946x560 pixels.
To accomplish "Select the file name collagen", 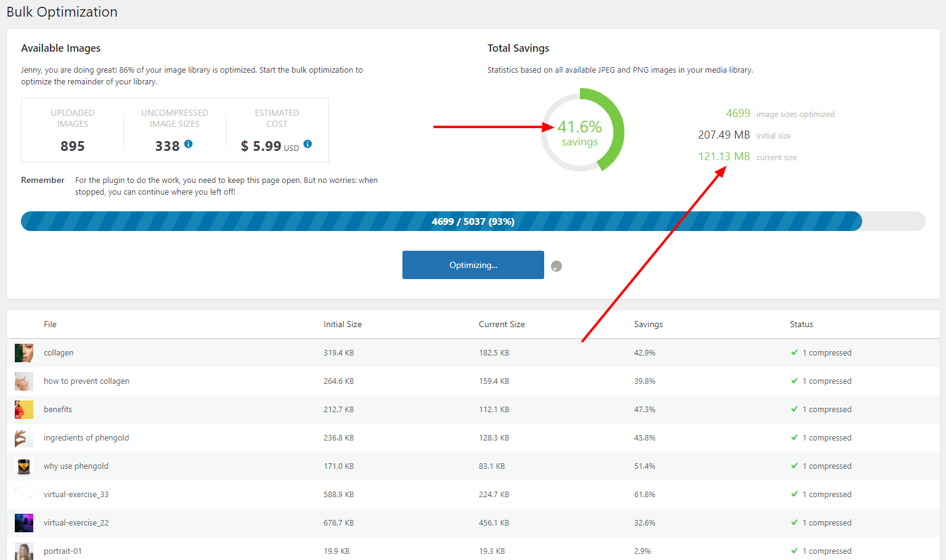I will click(59, 353).
